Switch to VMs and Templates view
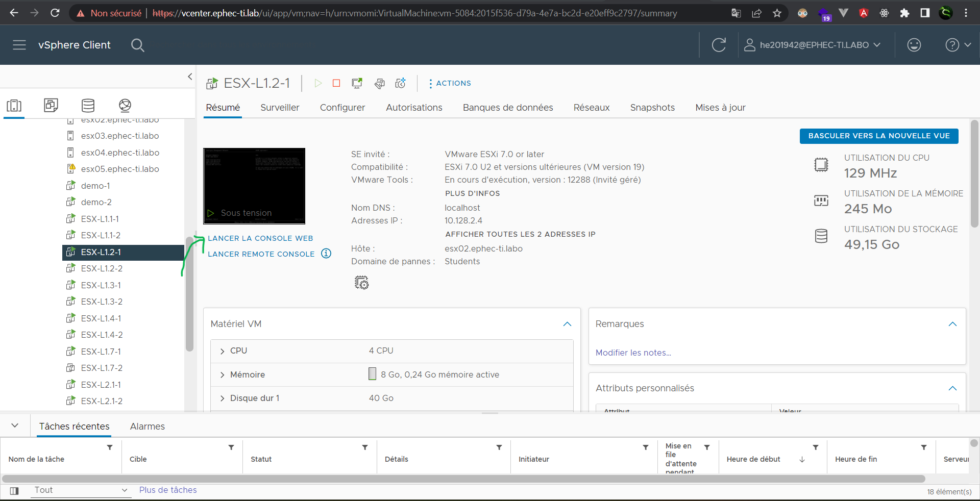 coord(51,106)
